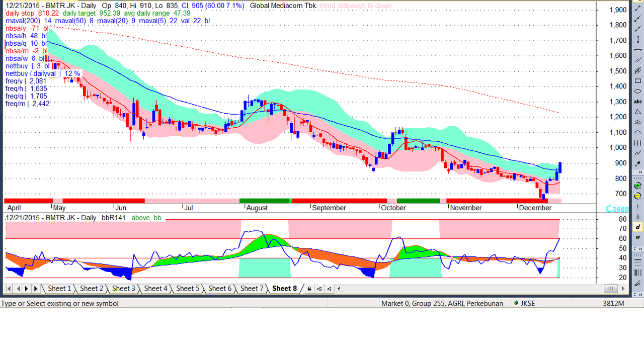Viewport: 644px width, 362px height.
Task: Click the 1,000 price axis label
Action: 617,147
